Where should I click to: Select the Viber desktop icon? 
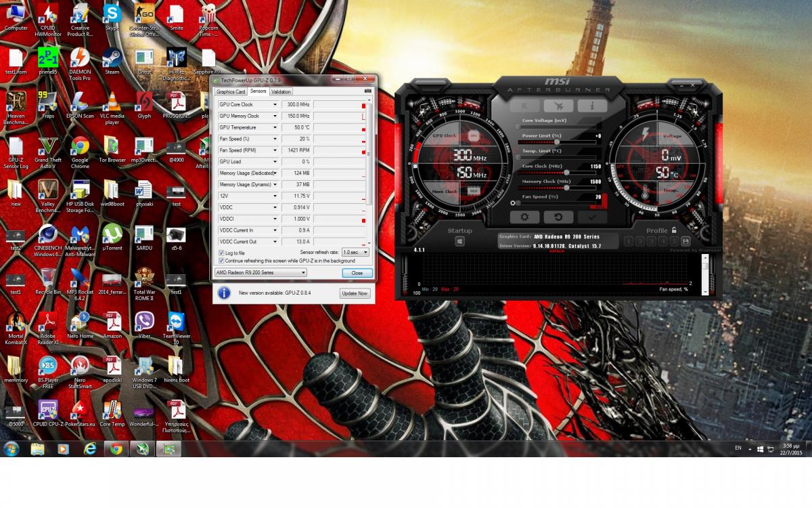click(x=144, y=324)
